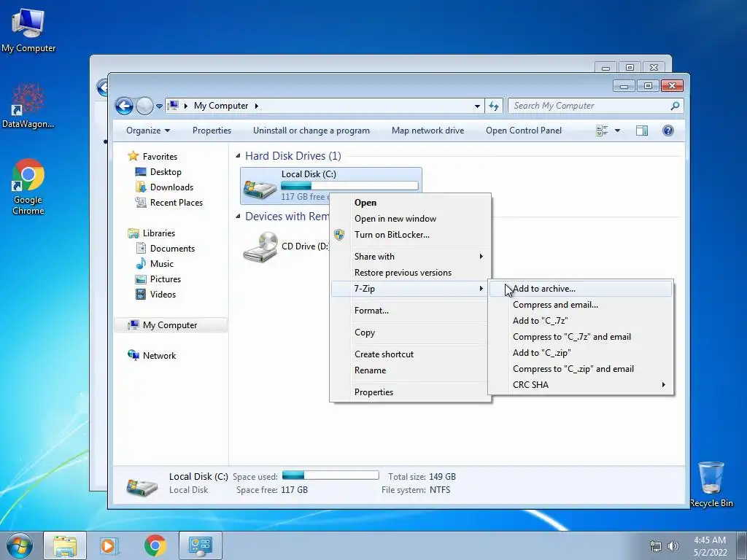Open the Documents library
This screenshot has height=560, width=747.
(x=172, y=249)
